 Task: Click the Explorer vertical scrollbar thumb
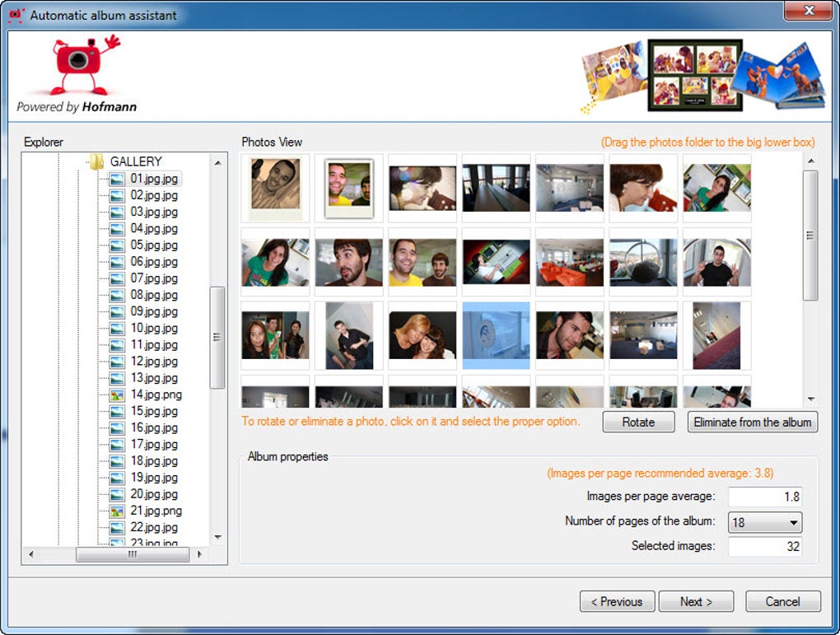coord(217,337)
